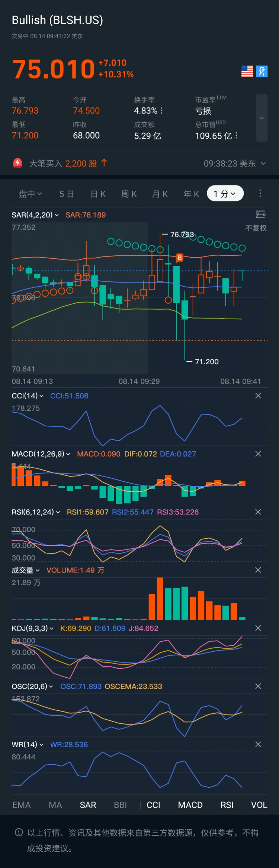Open KDJ(9,3,3) parameter dropdown
The image size is (279, 868).
pyautogui.click(x=33, y=628)
